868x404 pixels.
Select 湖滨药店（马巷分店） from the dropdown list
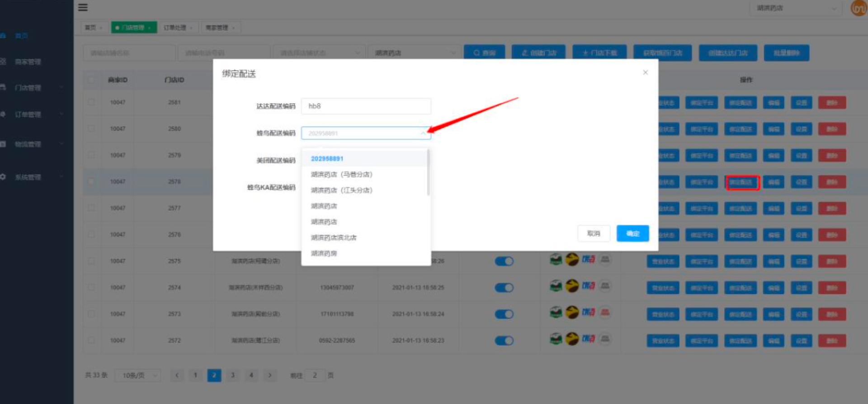341,175
